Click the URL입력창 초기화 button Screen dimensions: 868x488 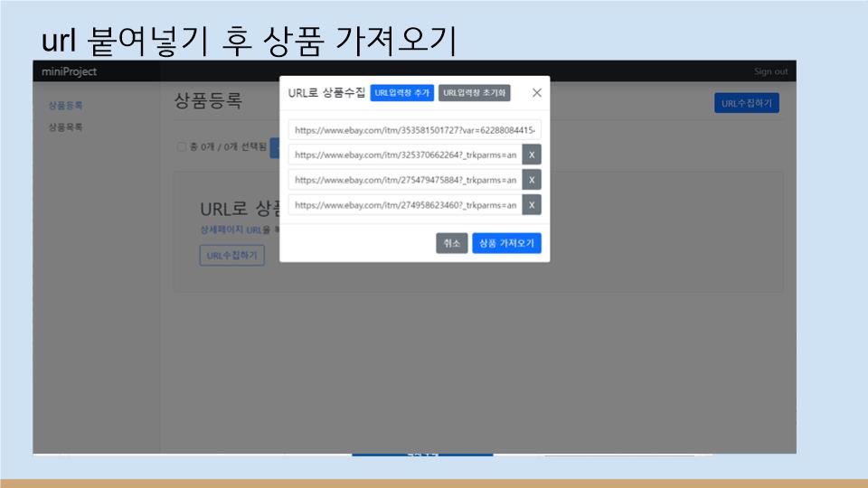tap(475, 93)
